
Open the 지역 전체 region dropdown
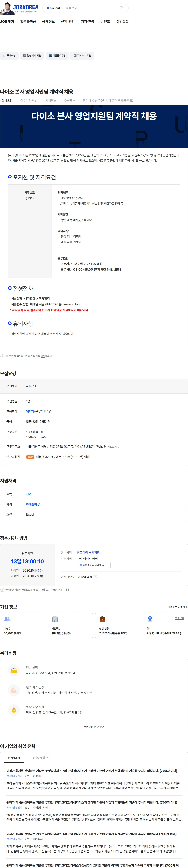[x=55, y=8]
